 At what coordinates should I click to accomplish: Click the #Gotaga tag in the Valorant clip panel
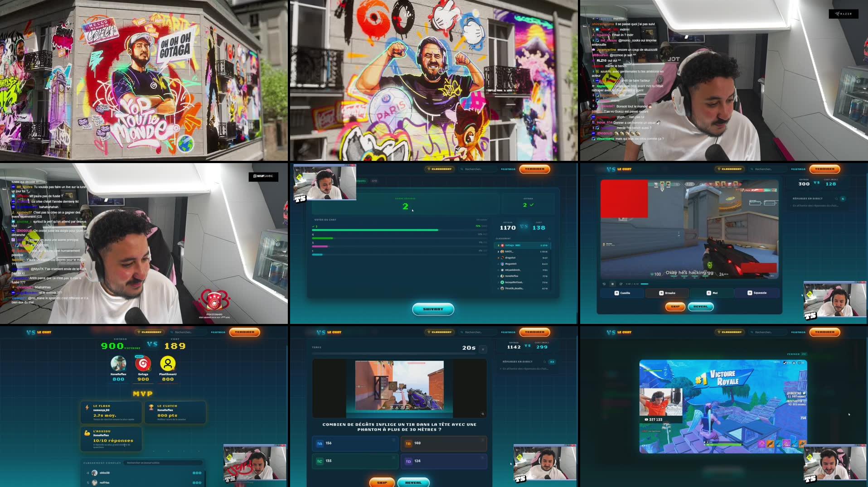[798, 169]
